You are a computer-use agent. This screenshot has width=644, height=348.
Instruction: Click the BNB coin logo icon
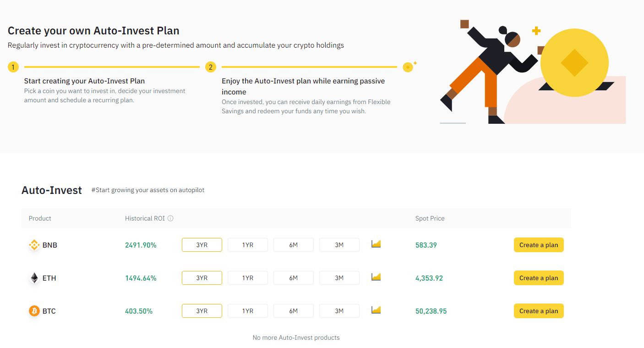34,245
